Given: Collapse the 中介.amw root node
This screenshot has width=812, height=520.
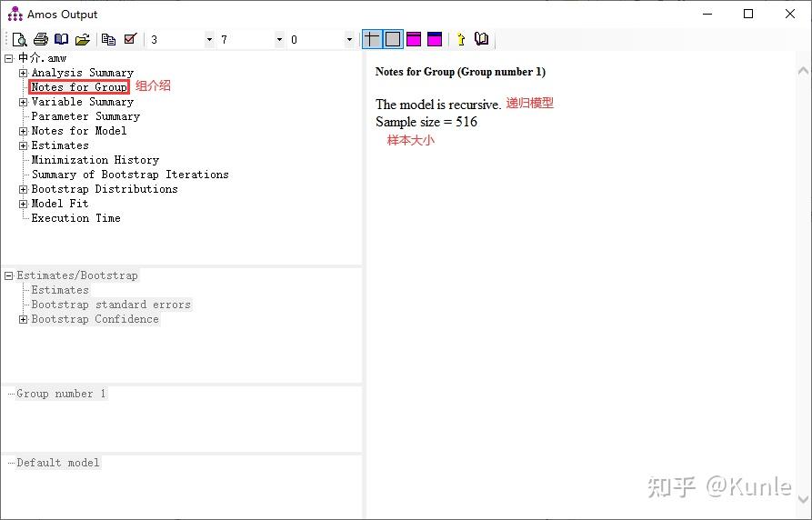Looking at the screenshot, I should [8, 58].
